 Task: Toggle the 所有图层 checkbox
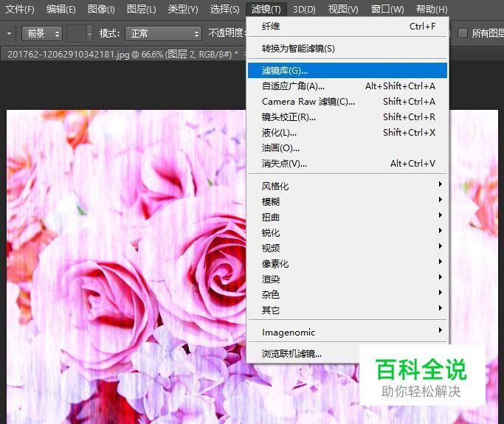(462, 33)
